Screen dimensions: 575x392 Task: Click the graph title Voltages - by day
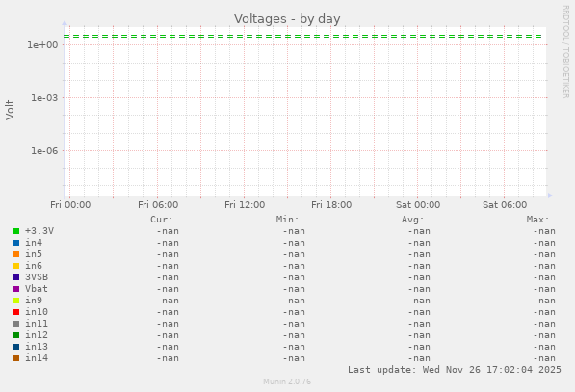click(287, 18)
